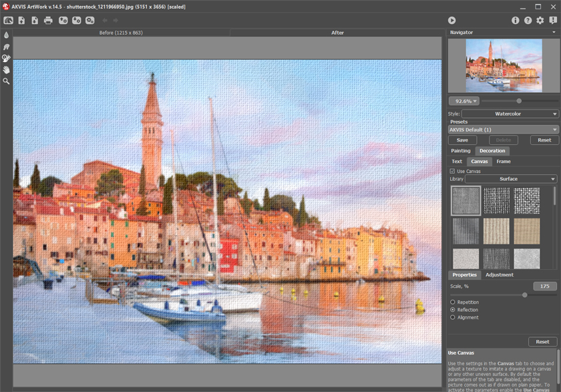Open the Decoration tab

[492, 151]
